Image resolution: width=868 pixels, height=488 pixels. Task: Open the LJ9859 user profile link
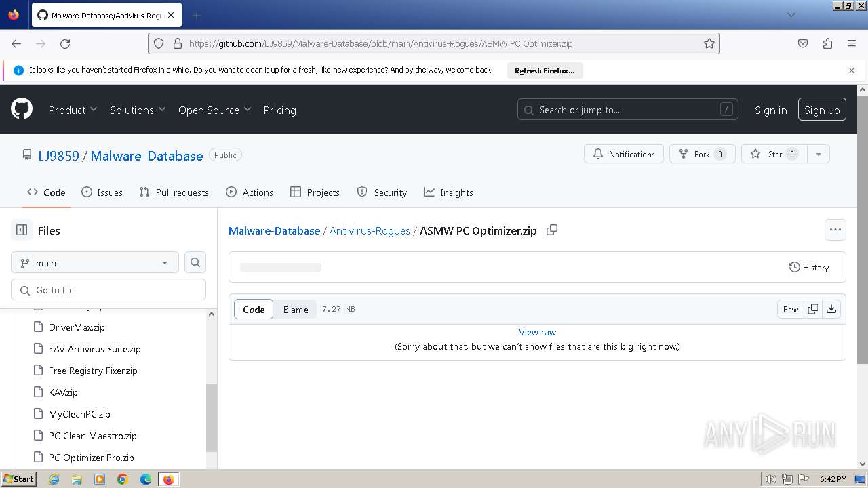point(58,156)
